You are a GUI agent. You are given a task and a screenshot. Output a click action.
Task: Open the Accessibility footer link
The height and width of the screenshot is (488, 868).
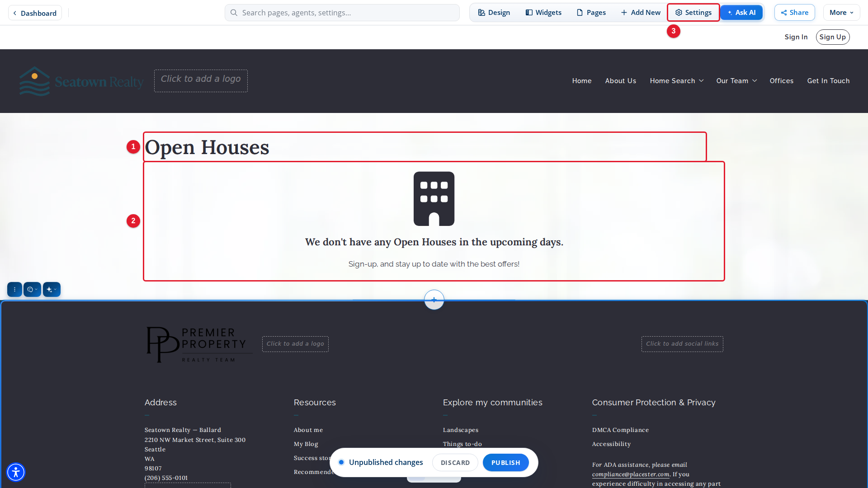tap(611, 444)
